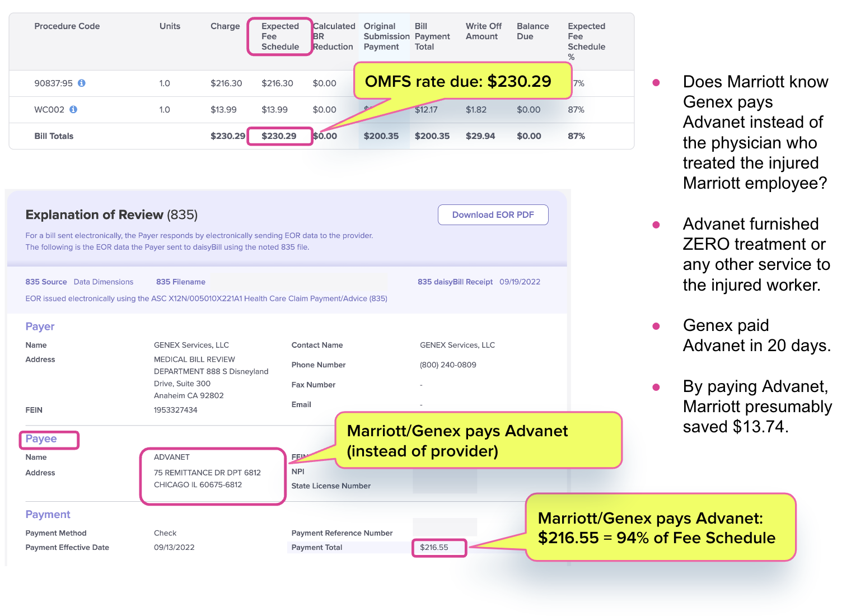Click $12.17 bill payment total

[x=426, y=110]
